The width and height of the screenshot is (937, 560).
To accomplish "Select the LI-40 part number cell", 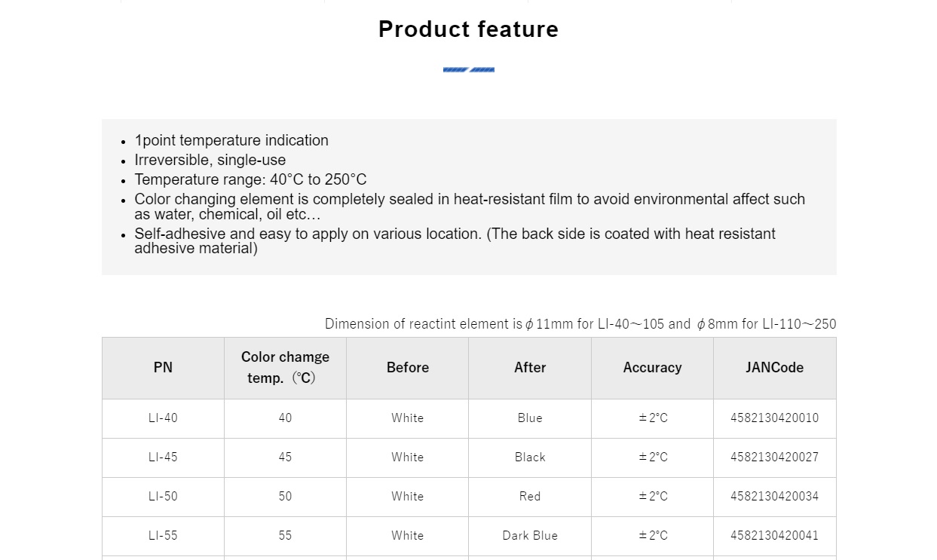I will (x=163, y=418).
